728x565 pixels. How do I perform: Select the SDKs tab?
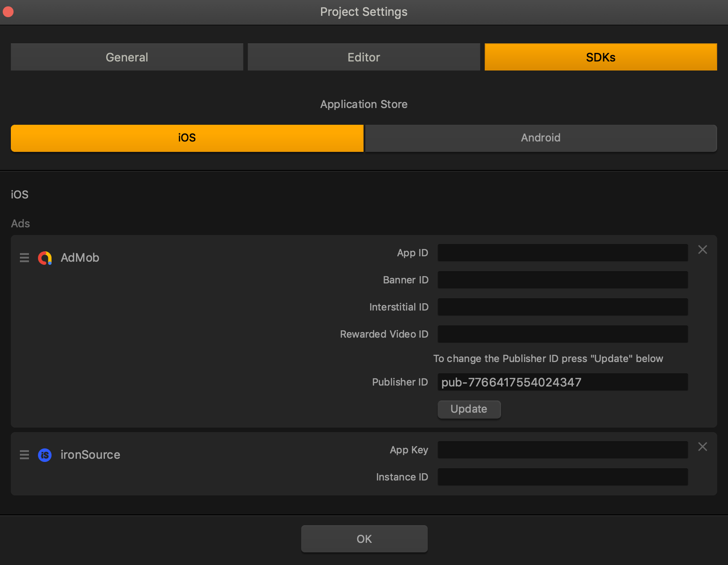600,57
